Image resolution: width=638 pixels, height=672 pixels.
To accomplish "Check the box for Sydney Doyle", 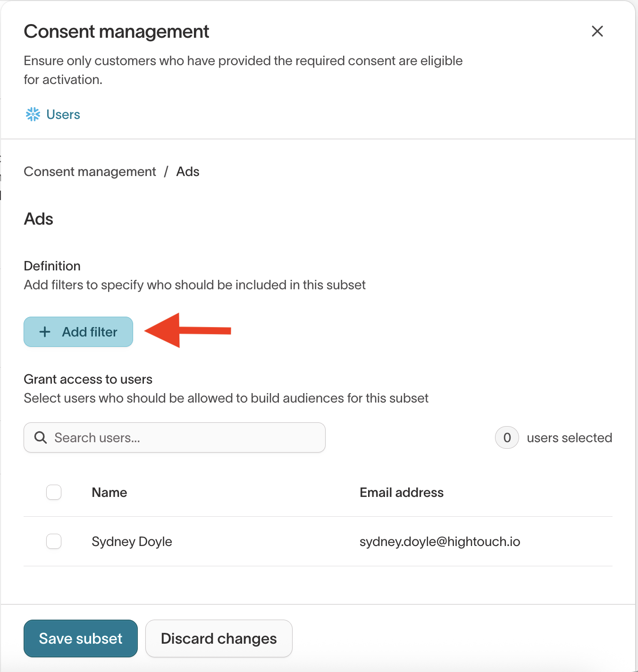I will (54, 541).
